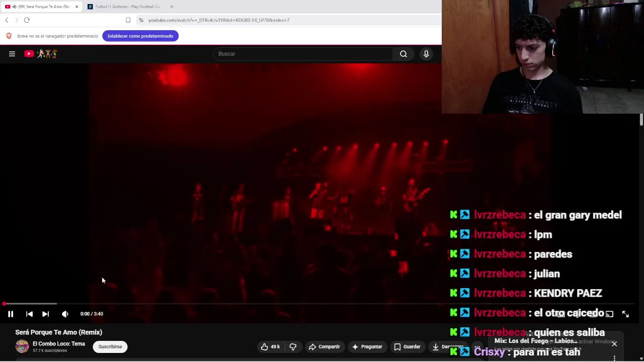Open a new browser tab
The height and width of the screenshot is (362, 644).
click(172, 7)
